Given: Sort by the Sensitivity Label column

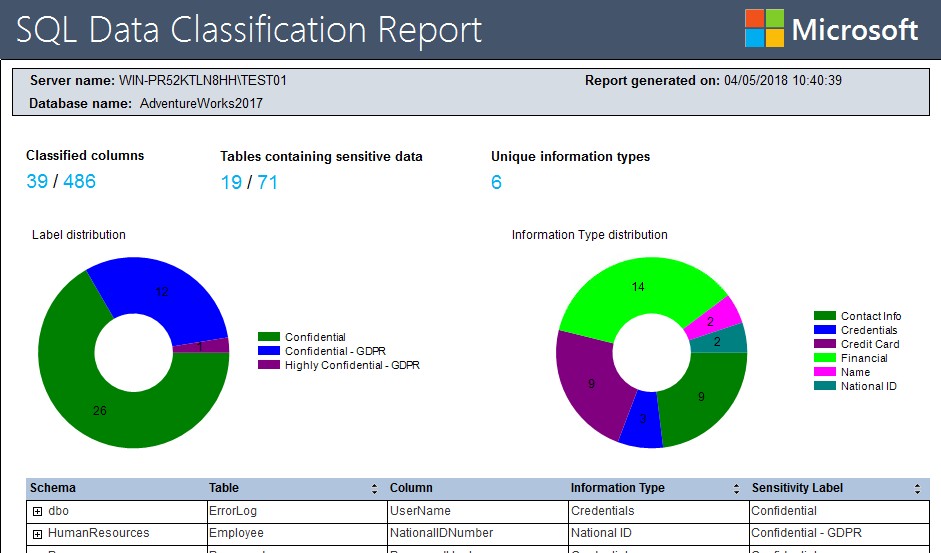Looking at the screenshot, I should click(917, 489).
